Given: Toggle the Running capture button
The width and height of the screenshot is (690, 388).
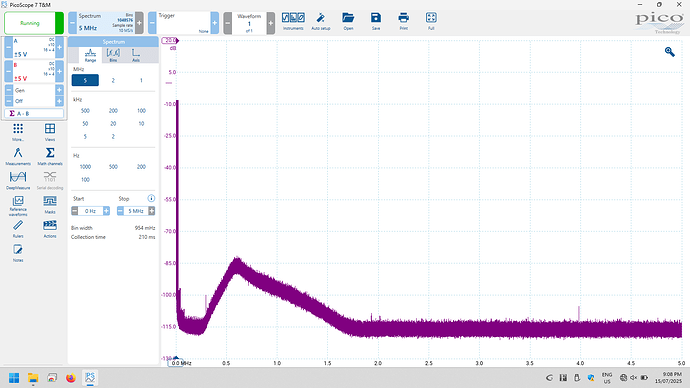Looking at the screenshot, I should point(34,23).
